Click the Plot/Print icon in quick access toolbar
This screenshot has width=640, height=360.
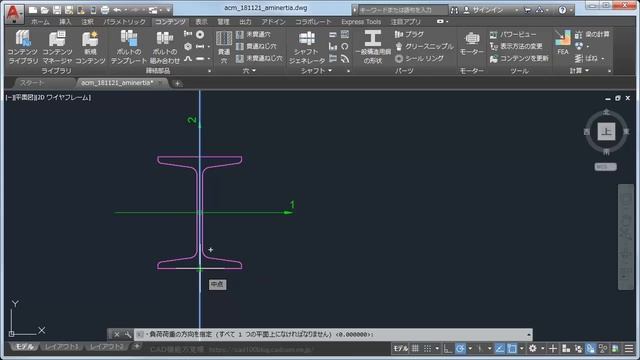tap(105, 10)
